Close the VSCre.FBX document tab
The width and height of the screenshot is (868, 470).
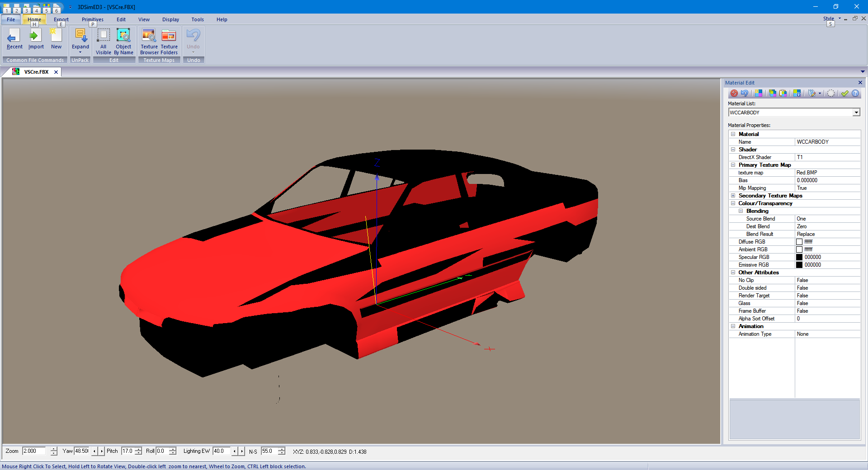tap(56, 72)
